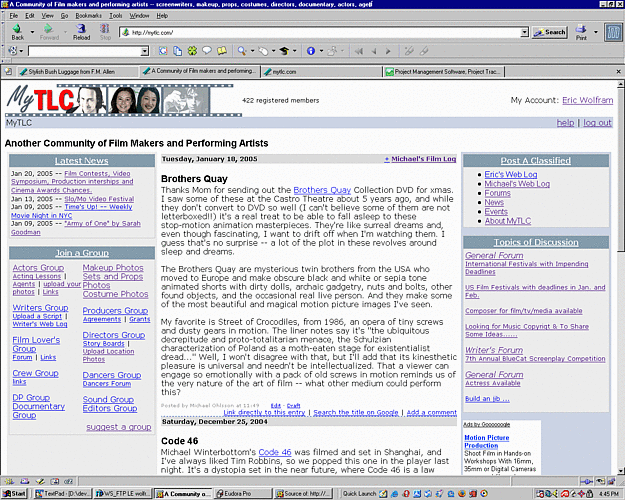625x500 pixels.
Task: Click the Search button beside address bar
Action: 549,32
